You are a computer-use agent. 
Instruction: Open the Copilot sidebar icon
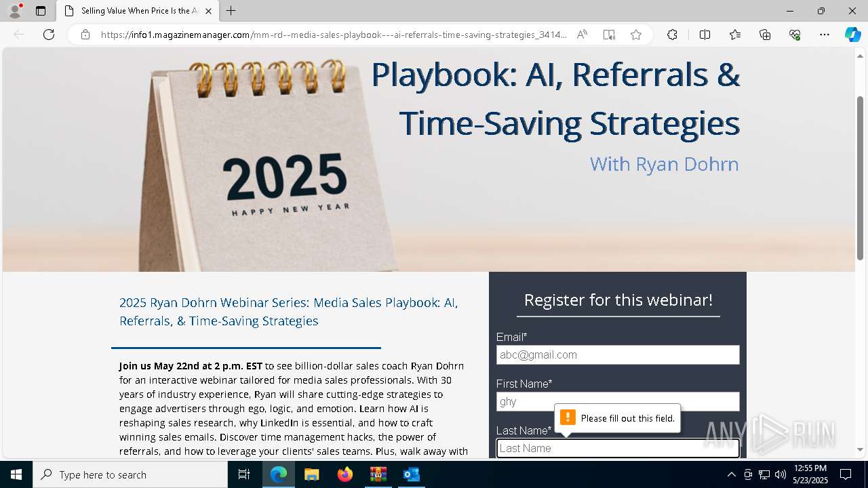coord(852,35)
